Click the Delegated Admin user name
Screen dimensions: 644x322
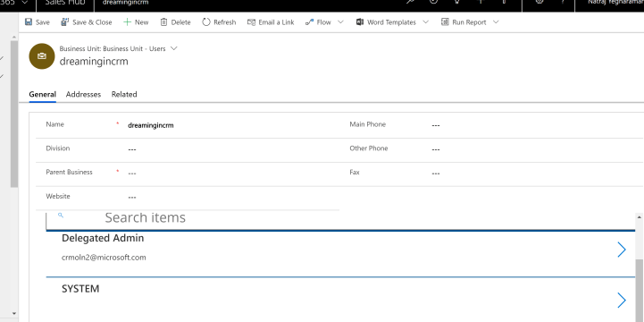(103, 238)
